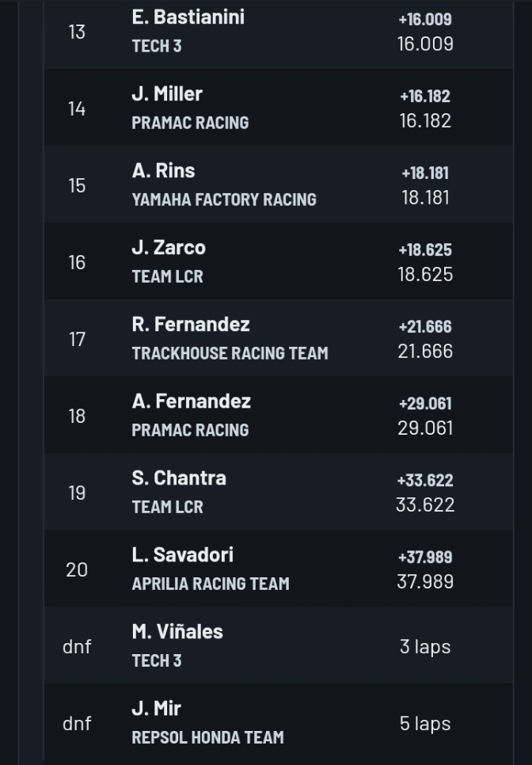
Task: Open S. Chantra's rider entry
Action: point(179,478)
